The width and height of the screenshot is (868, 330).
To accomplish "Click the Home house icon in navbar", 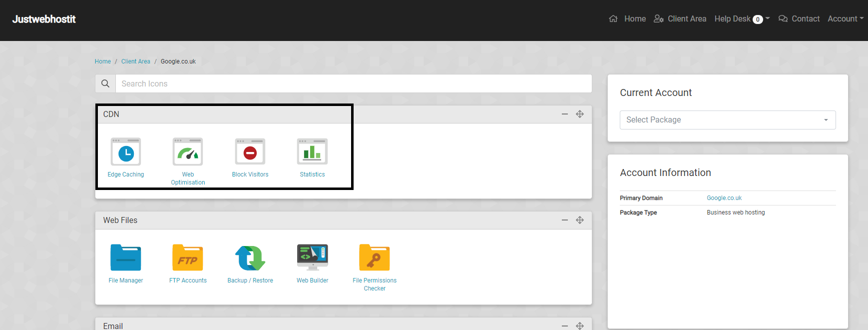I will pos(613,19).
